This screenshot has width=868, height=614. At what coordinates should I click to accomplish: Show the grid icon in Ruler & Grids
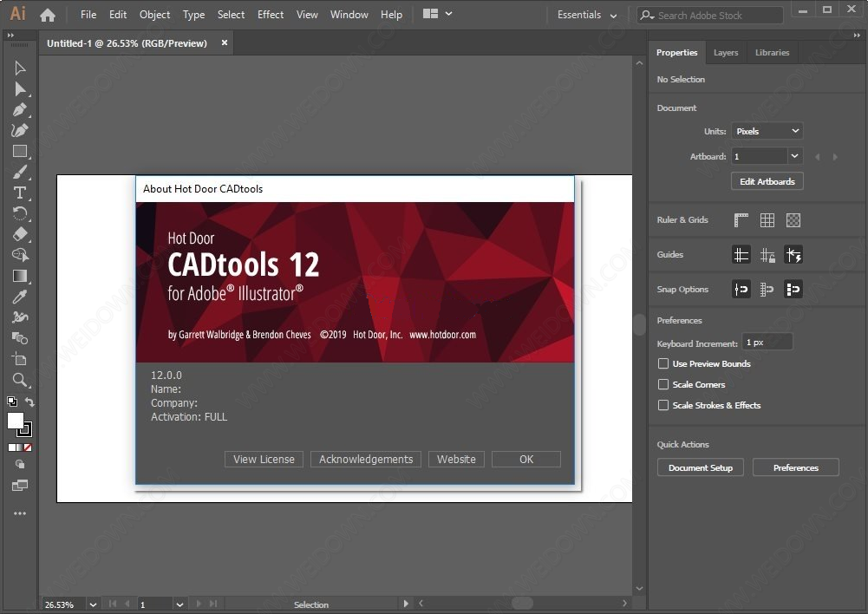pos(767,220)
